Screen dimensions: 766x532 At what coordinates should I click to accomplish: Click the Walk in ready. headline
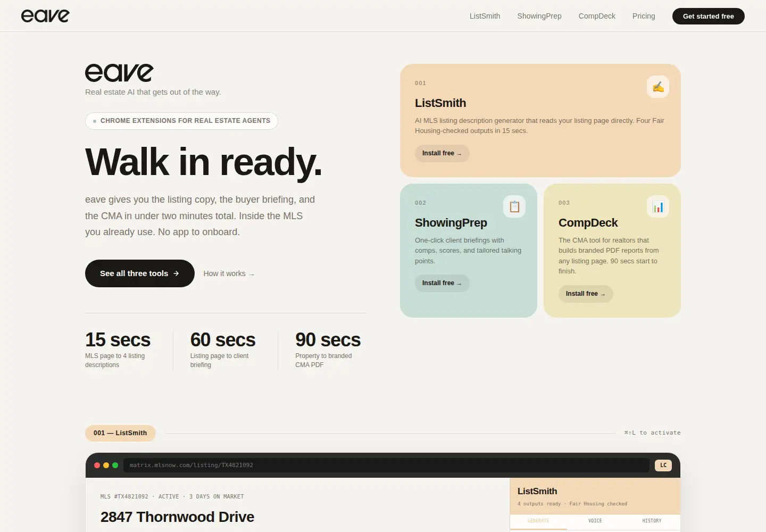pyautogui.click(x=204, y=162)
